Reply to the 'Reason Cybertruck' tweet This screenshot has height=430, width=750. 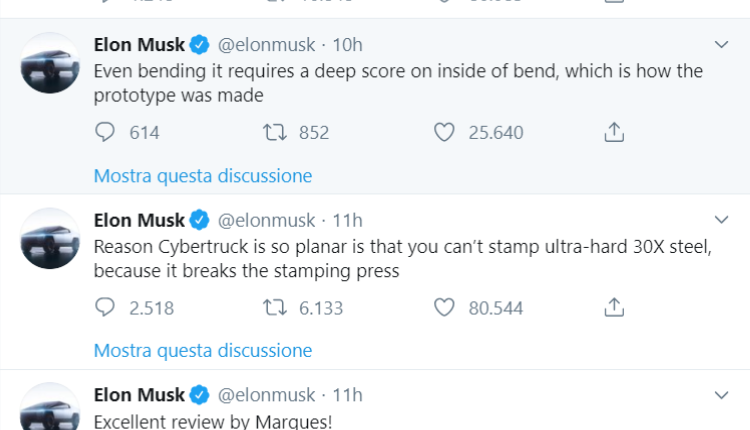click(x=106, y=307)
